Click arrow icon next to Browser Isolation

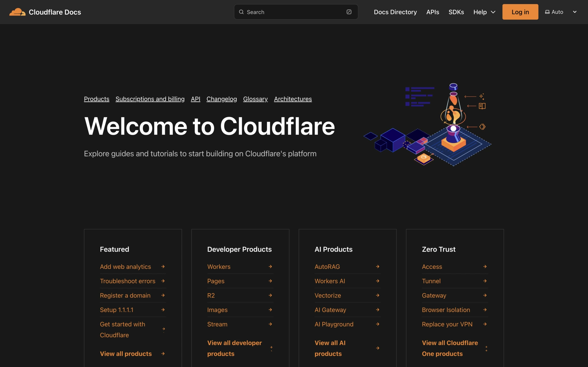point(485,310)
